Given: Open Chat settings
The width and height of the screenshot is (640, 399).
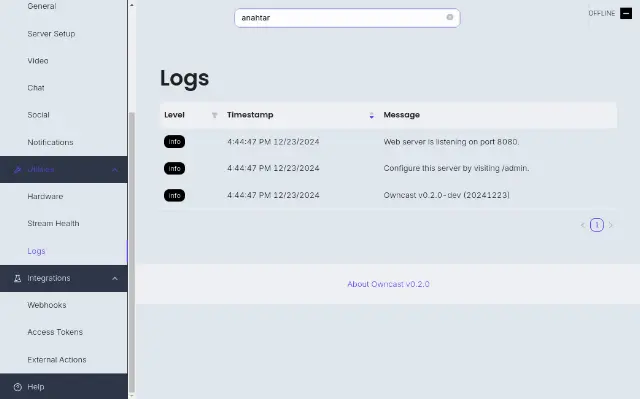Looking at the screenshot, I should click(x=36, y=88).
